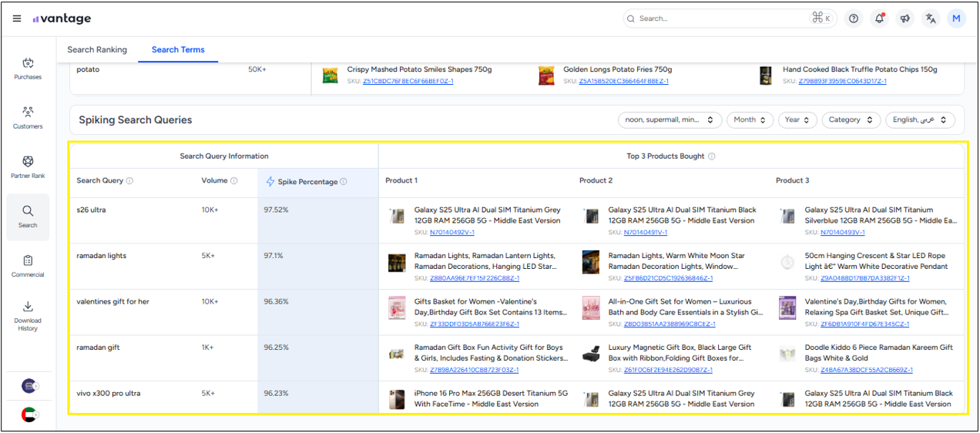
Task: Switch to the Search Ranking tab
Action: coord(97,50)
